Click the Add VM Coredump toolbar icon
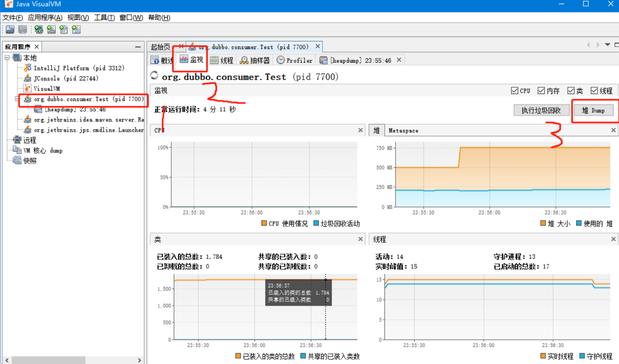The image size is (619, 364). coord(63,30)
